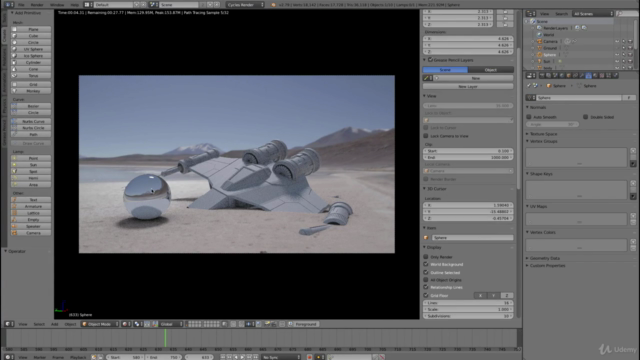
Task: Enable Auto Smooth normals
Action: pyautogui.click(x=529, y=117)
